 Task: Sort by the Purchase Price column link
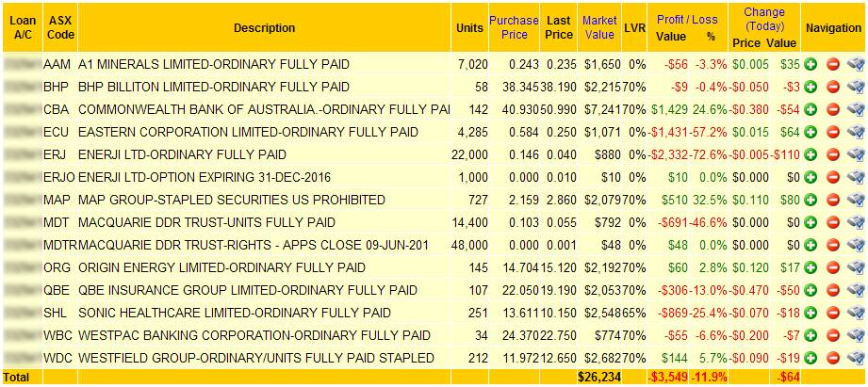click(514, 27)
